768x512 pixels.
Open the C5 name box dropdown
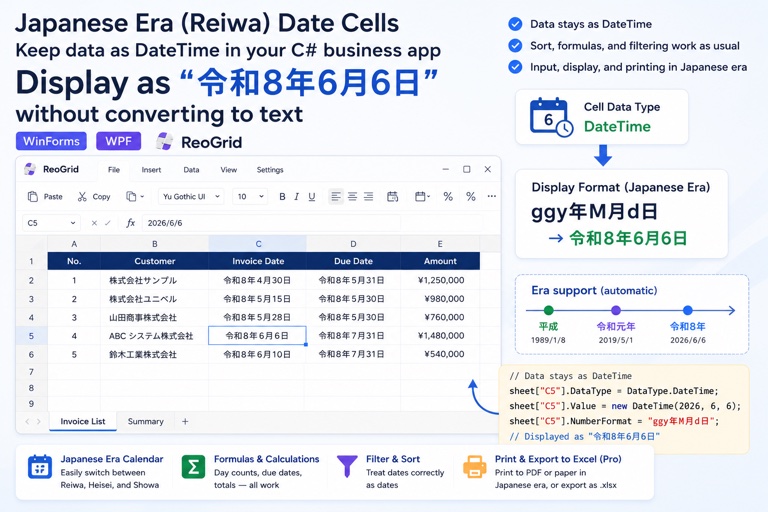72,223
